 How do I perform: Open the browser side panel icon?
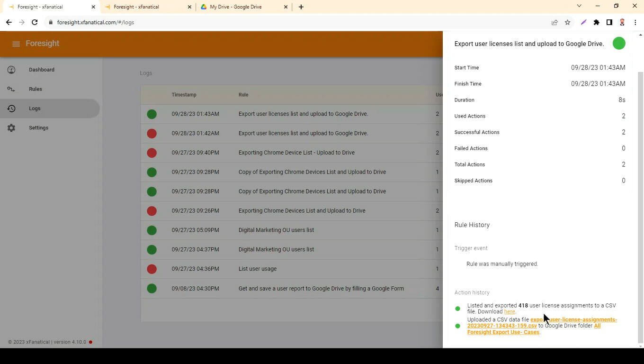[x=609, y=22]
